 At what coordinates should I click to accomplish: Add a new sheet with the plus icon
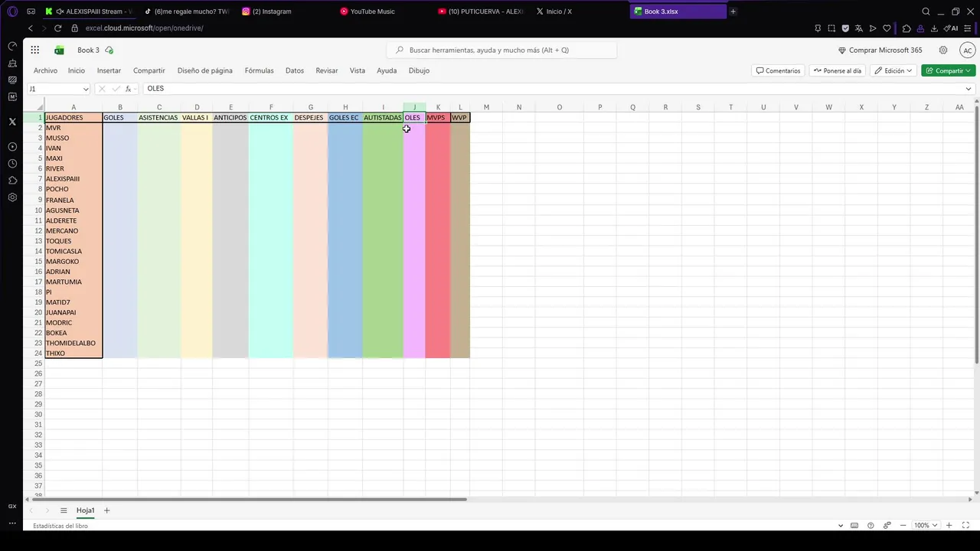(106, 510)
